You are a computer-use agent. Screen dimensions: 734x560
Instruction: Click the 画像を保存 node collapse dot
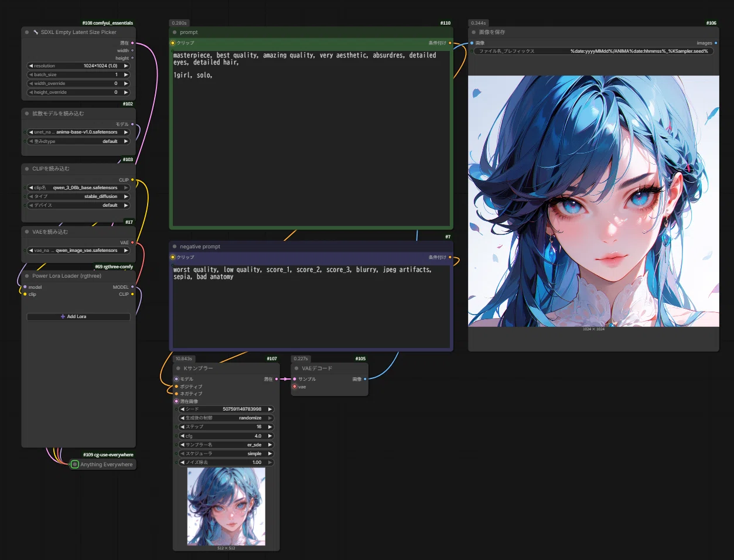473,32
